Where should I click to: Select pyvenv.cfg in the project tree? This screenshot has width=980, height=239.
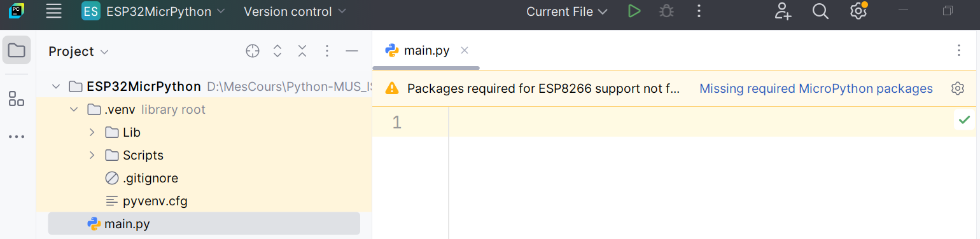pos(155,201)
